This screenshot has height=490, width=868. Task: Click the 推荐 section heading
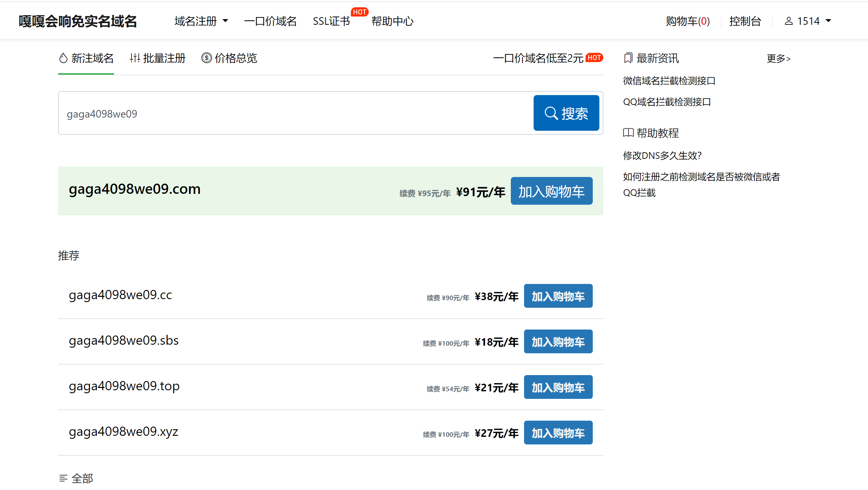(69, 255)
